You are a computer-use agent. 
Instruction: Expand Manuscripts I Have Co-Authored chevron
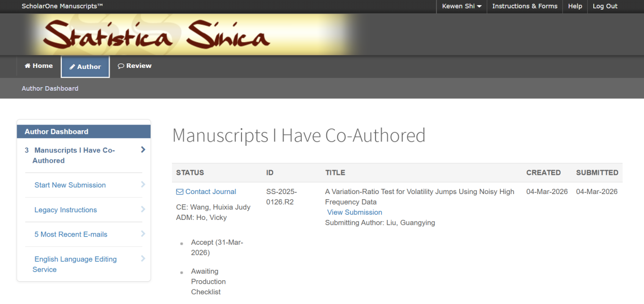143,150
